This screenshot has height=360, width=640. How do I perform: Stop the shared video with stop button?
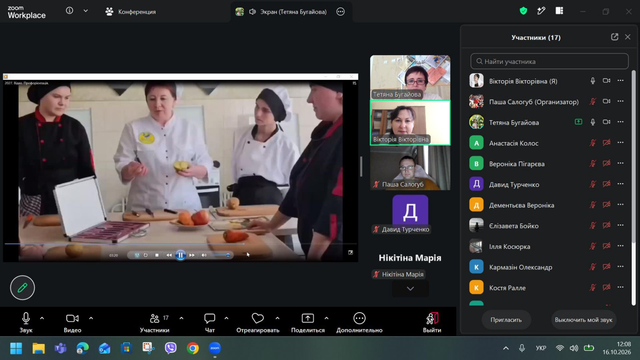click(157, 255)
